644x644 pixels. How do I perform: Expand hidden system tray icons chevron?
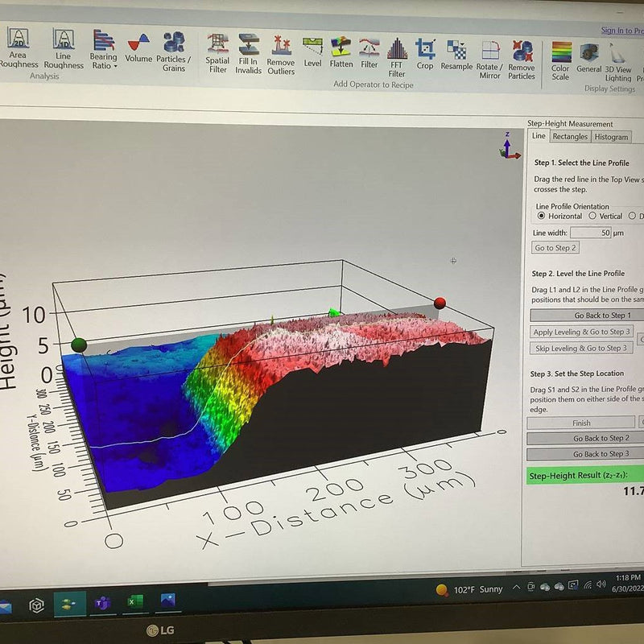pyautogui.click(x=516, y=588)
